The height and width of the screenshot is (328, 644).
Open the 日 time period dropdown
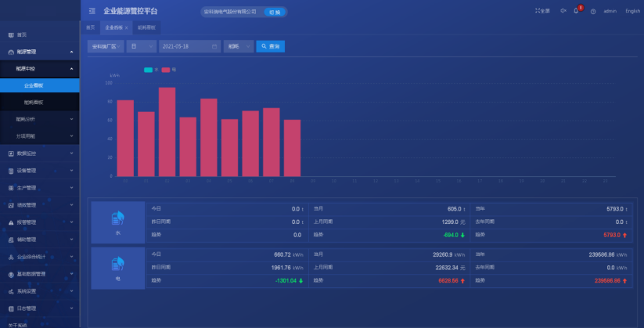(141, 46)
